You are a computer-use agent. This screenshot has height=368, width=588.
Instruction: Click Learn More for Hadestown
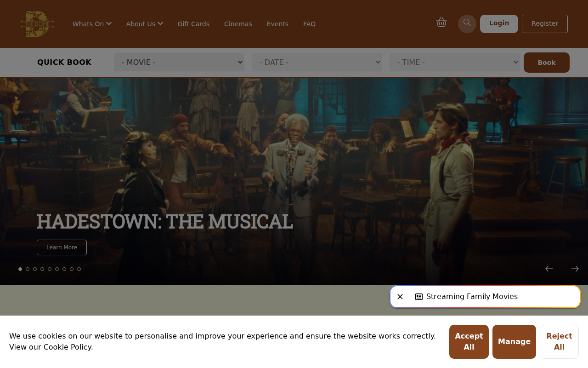[62, 247]
